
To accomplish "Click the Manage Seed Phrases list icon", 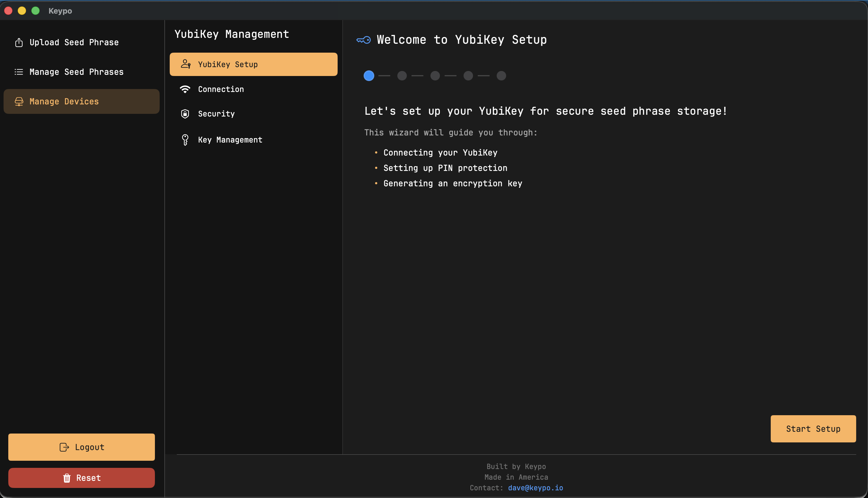I will tap(19, 72).
